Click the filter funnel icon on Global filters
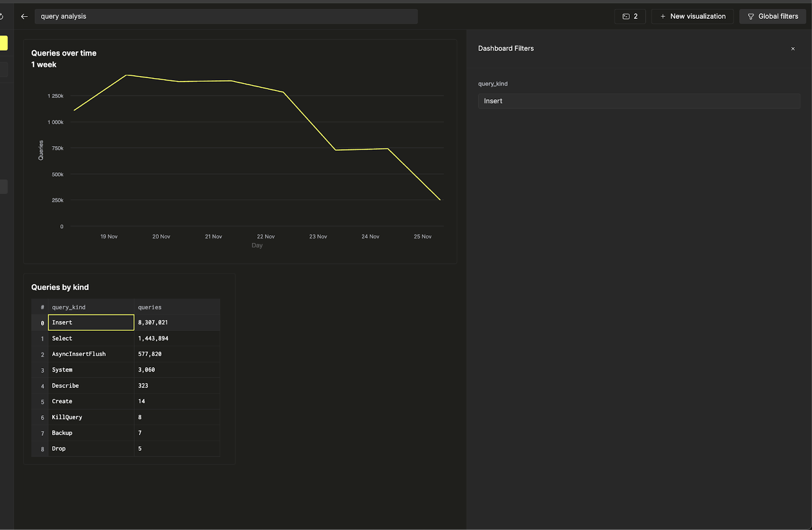The height and width of the screenshot is (530, 812). pos(751,16)
